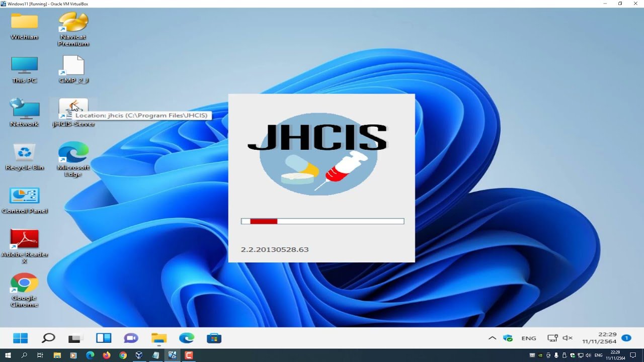Open taskbar Search
The height and width of the screenshot is (362, 644).
[48, 338]
